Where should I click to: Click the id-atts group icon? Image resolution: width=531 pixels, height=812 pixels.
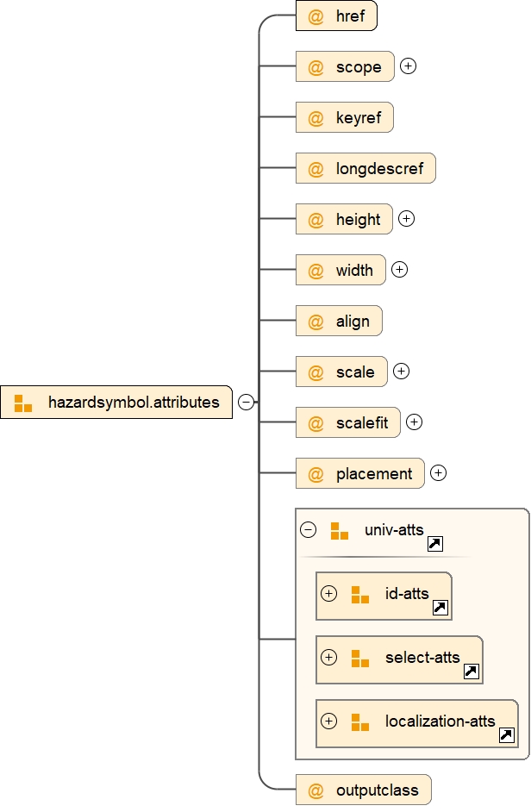point(360,595)
